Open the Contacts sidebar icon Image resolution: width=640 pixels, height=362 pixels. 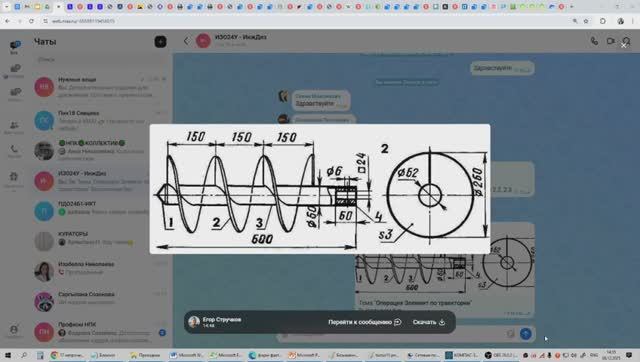coord(15,127)
